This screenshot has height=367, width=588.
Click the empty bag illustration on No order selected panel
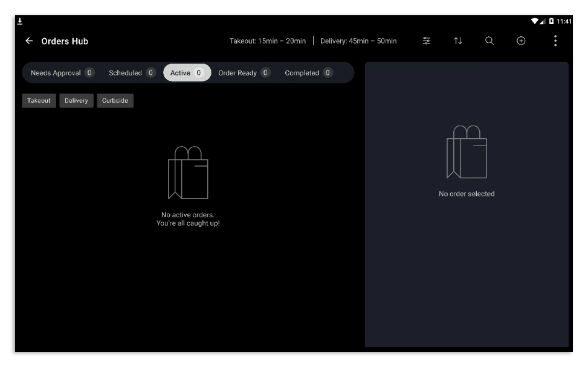pyautogui.click(x=466, y=153)
